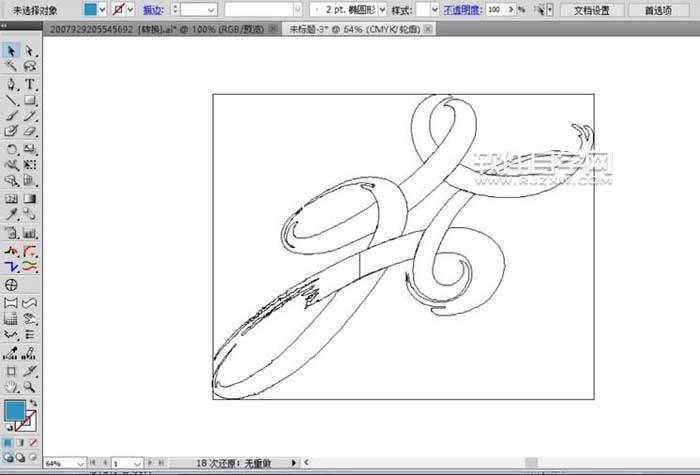Select the Scale tool
The image size is (700, 475).
29,149
